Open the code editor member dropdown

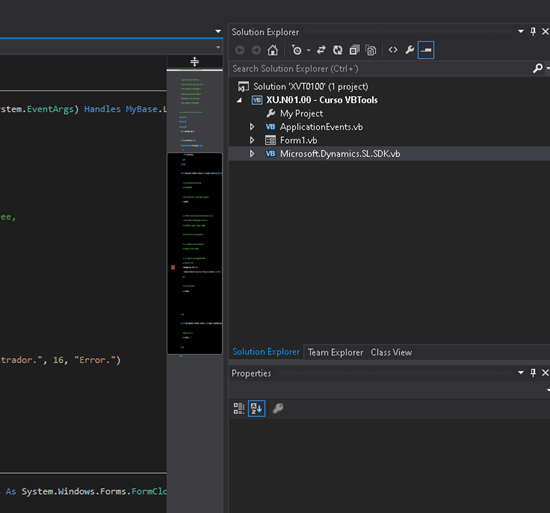point(218,47)
